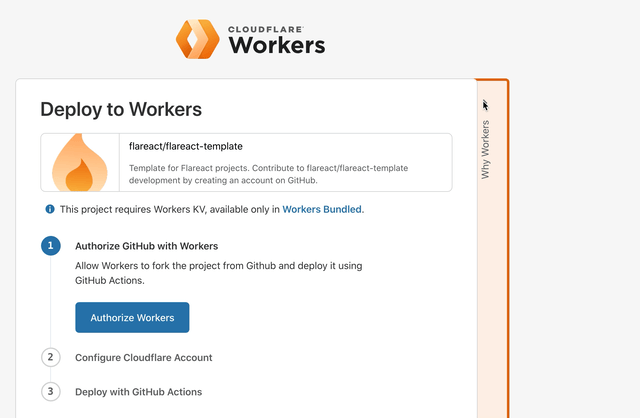Select step 1 circle Authorize GitHub
Image resolution: width=640 pixels, height=418 pixels.
[x=51, y=246]
